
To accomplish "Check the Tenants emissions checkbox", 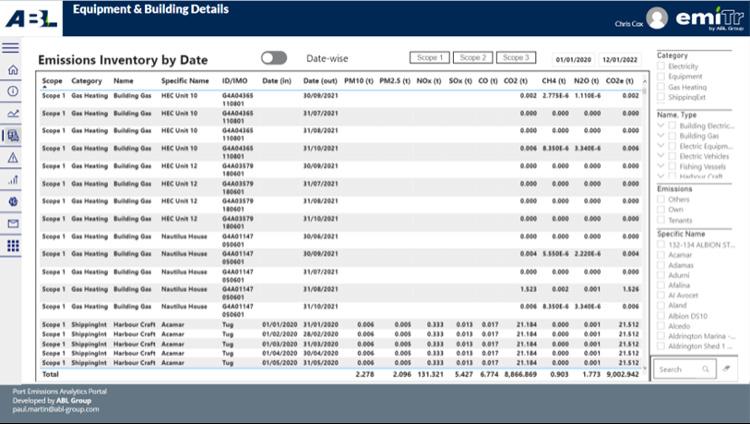I will pos(661,220).
